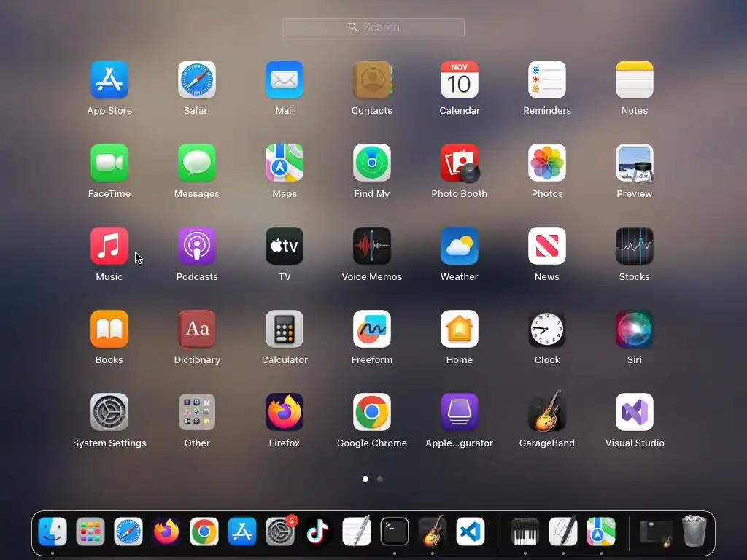The height and width of the screenshot is (560, 747).
Task: Open the Photos app
Action: (x=547, y=163)
